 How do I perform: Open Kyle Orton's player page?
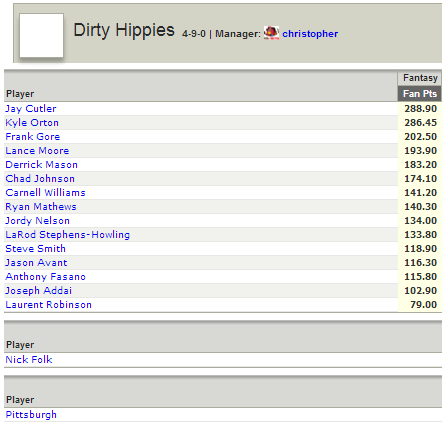32,123
